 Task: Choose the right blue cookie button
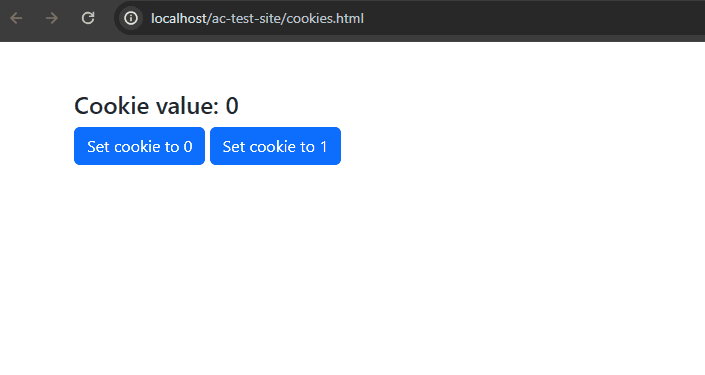pos(275,146)
